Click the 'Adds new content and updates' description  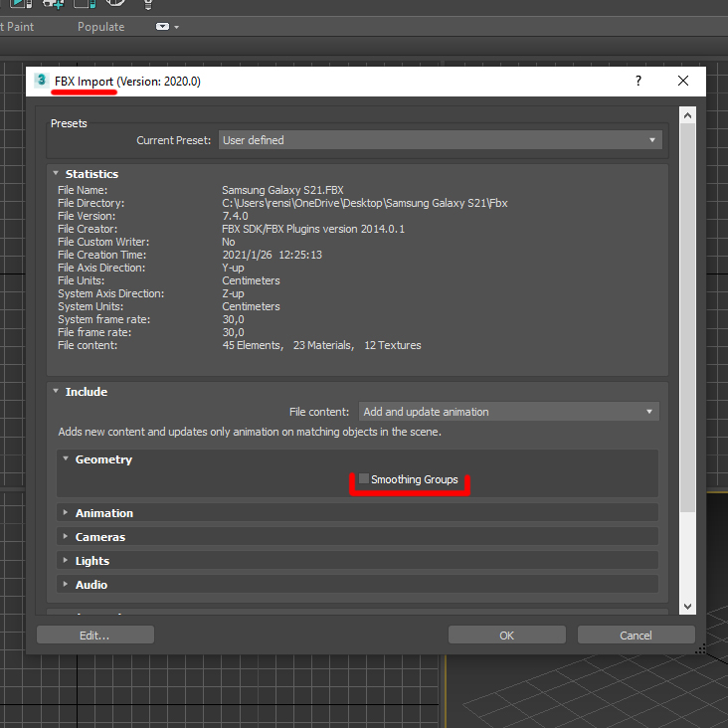click(250, 432)
